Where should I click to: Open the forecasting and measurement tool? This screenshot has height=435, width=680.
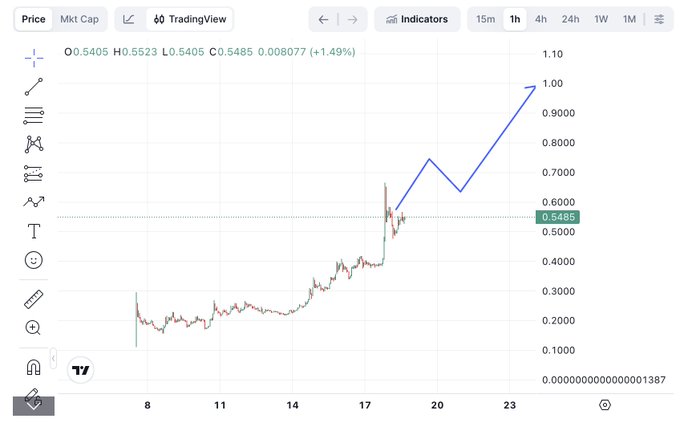34,173
